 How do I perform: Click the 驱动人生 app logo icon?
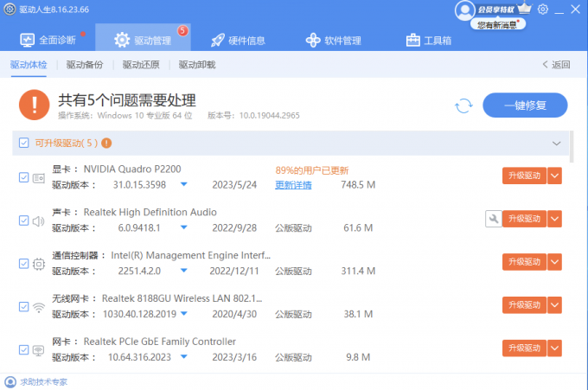pyautogui.click(x=10, y=10)
